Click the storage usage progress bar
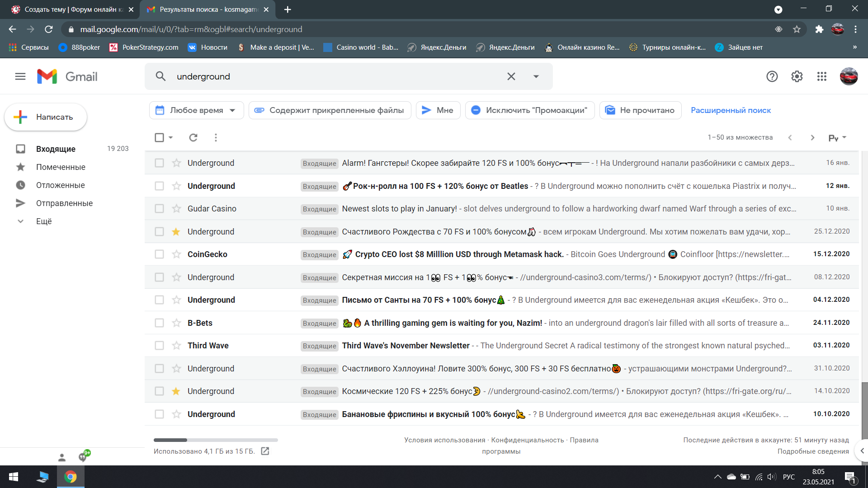This screenshot has width=868, height=488. [x=216, y=440]
